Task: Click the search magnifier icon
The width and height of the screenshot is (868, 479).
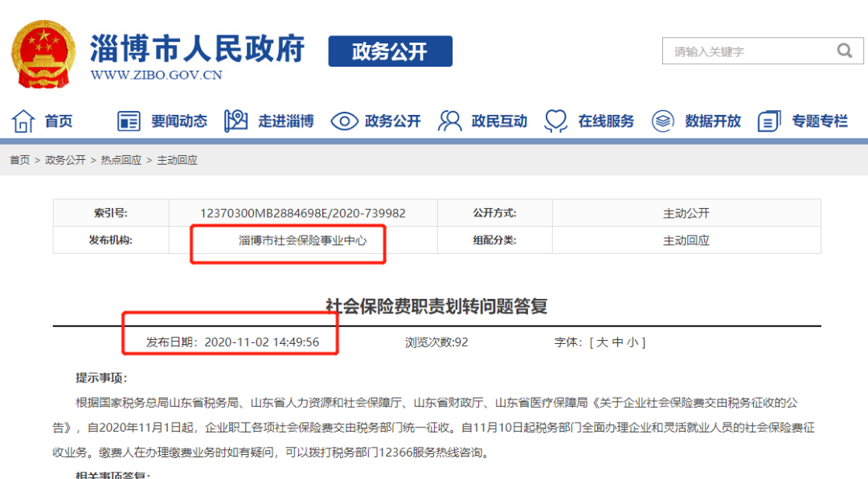Action: tap(844, 50)
